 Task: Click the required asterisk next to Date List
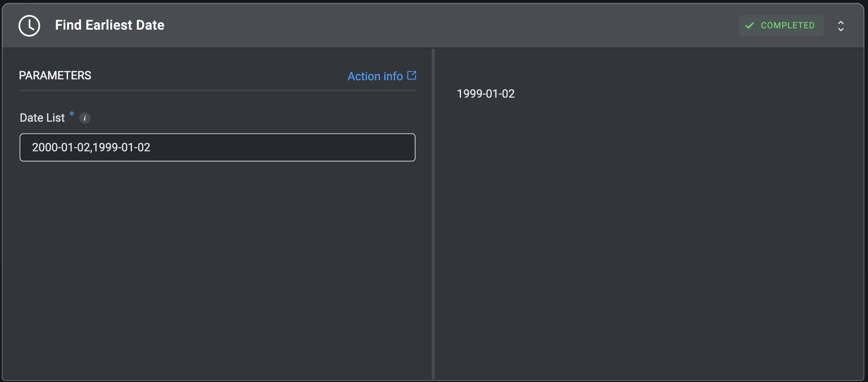pyautogui.click(x=72, y=114)
